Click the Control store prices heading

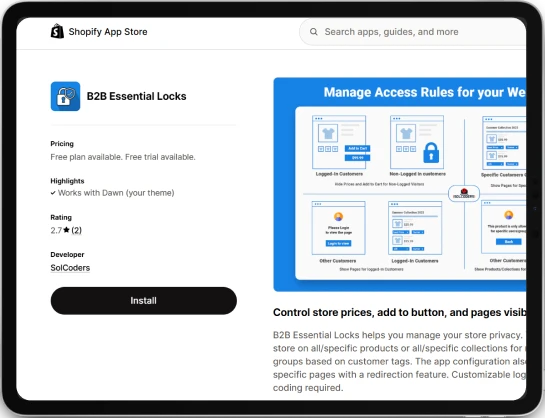399,312
